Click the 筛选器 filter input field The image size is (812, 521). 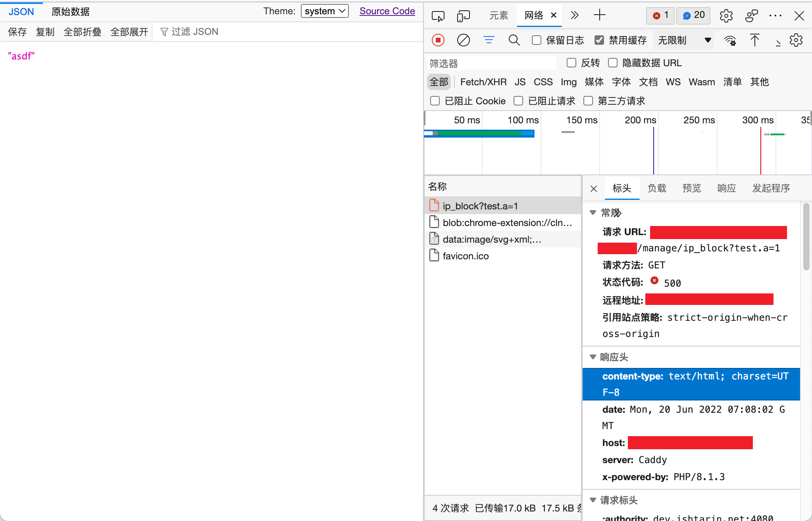point(491,63)
